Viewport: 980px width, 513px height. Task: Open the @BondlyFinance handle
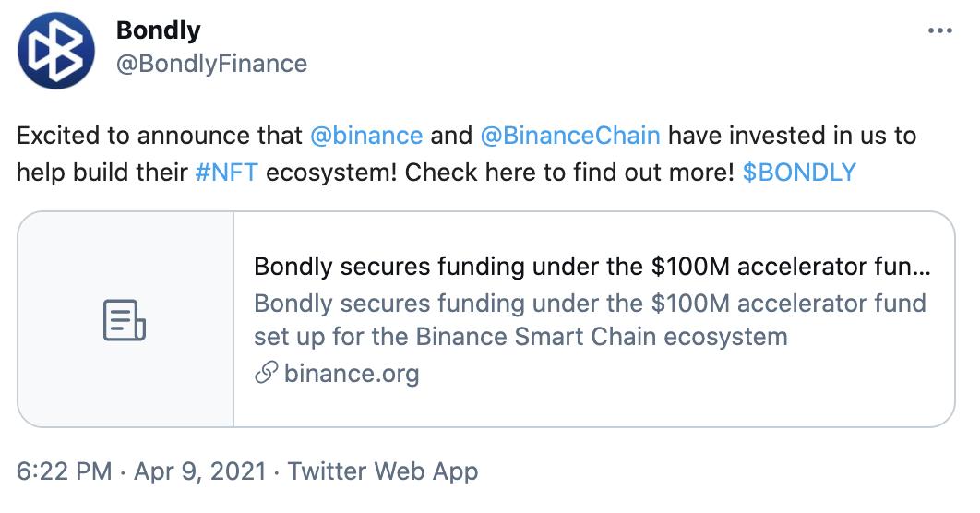point(212,64)
